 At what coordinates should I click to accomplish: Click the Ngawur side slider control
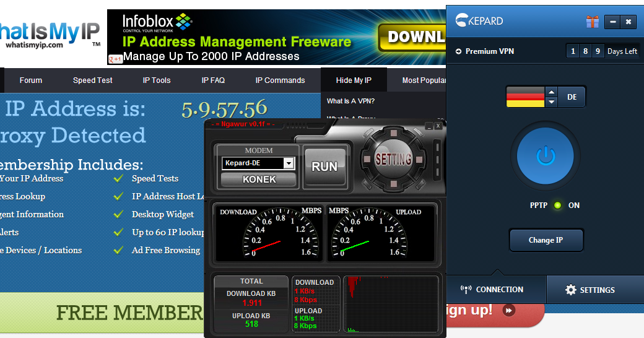437,159
